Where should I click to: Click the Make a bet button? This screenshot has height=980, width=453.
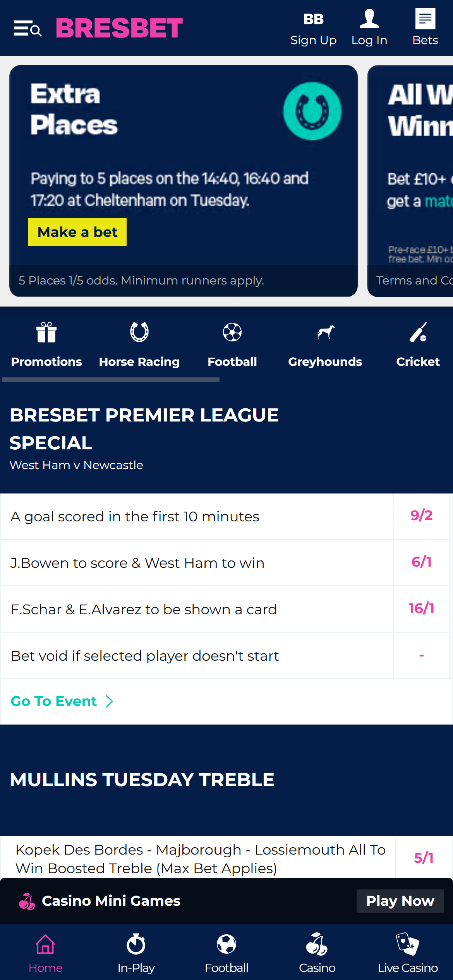coord(77,232)
